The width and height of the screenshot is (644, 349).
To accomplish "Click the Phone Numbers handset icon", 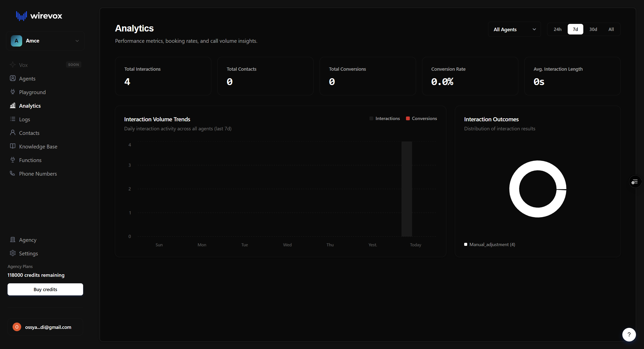I will pyautogui.click(x=12, y=173).
